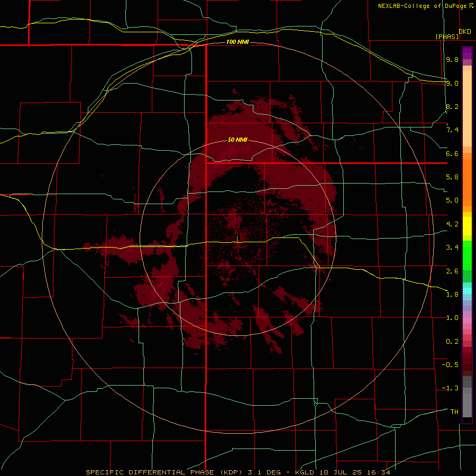Click the radar site marker at ring center

coord(237,239)
